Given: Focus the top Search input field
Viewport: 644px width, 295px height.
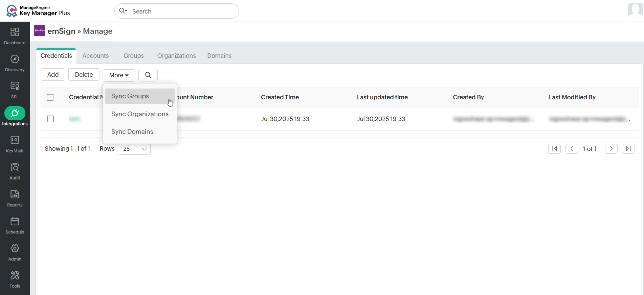Looking at the screenshot, I should [x=177, y=11].
